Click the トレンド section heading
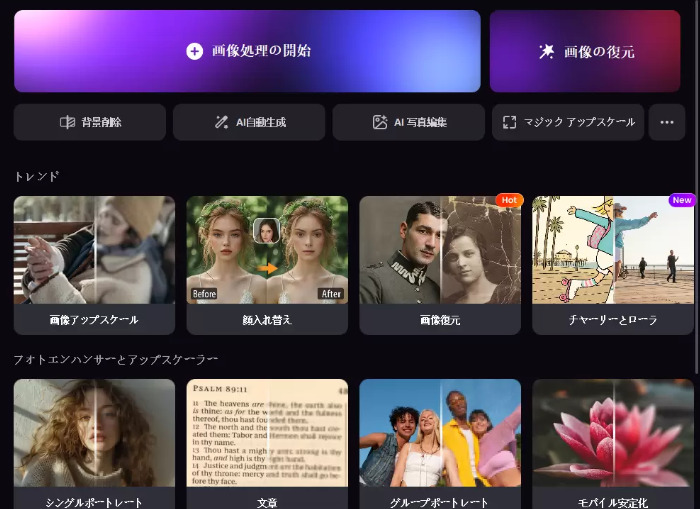This screenshot has width=700, height=509. pos(37,176)
